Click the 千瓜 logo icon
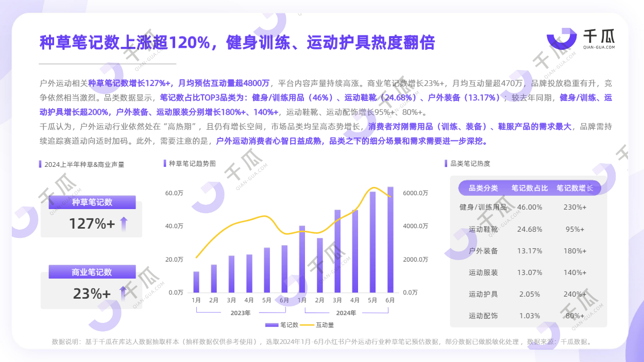Screen dimensions: 644x362 coord(562,39)
